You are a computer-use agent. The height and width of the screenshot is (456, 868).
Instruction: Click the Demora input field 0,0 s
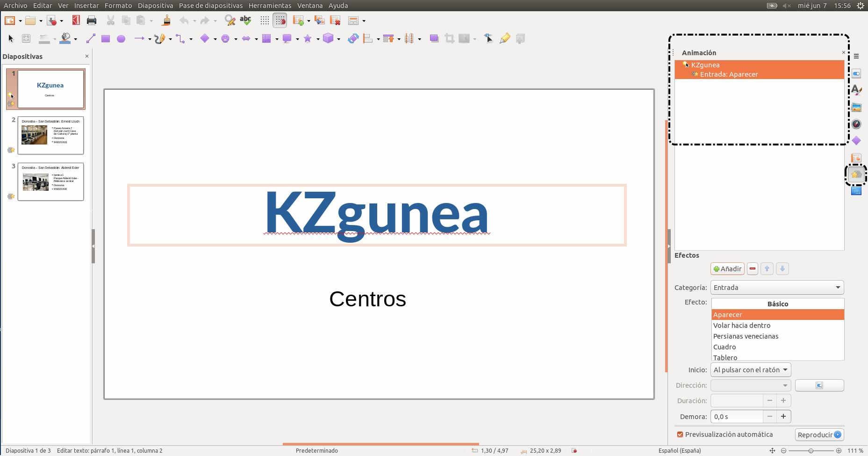737,416
